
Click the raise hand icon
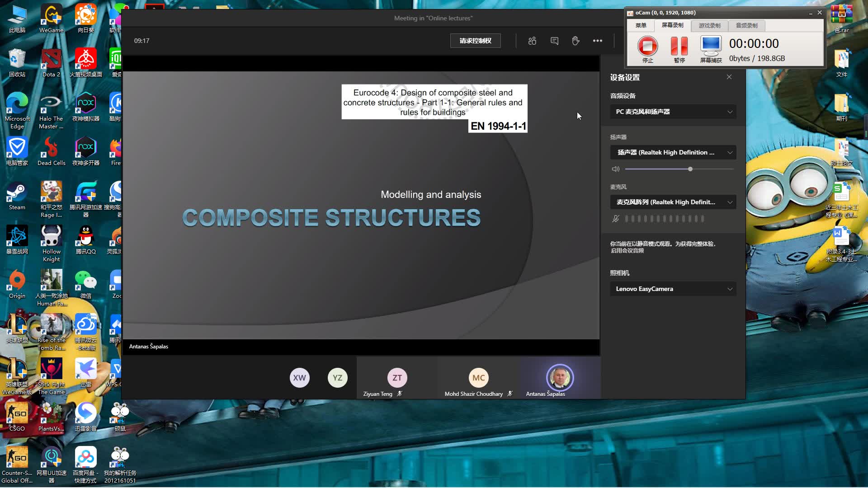tap(576, 41)
